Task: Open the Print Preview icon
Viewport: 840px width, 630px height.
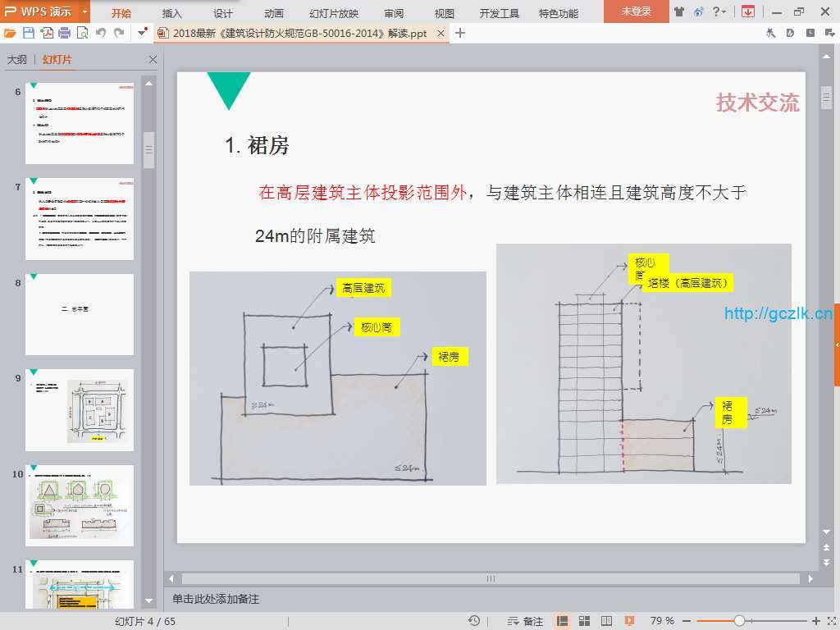Action: pos(82,34)
